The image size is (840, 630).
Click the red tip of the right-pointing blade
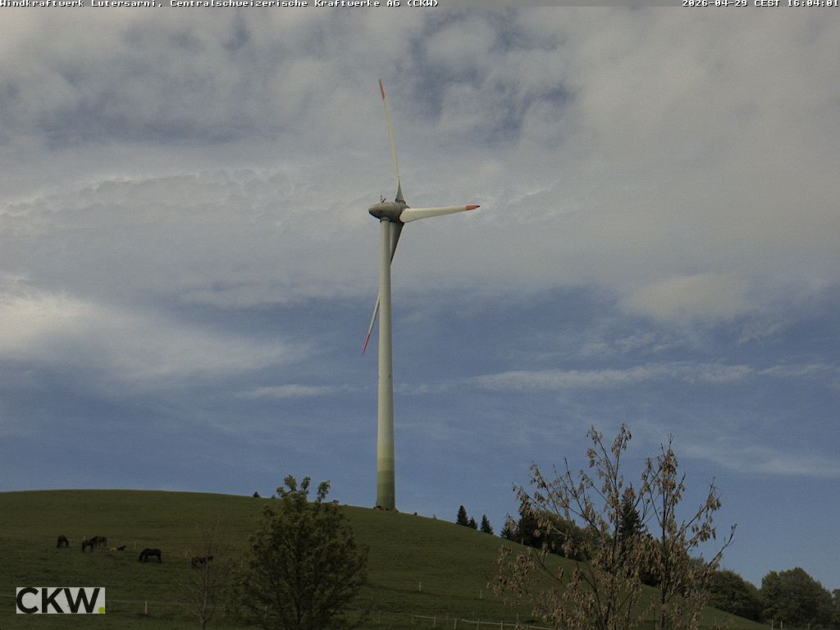(x=472, y=208)
